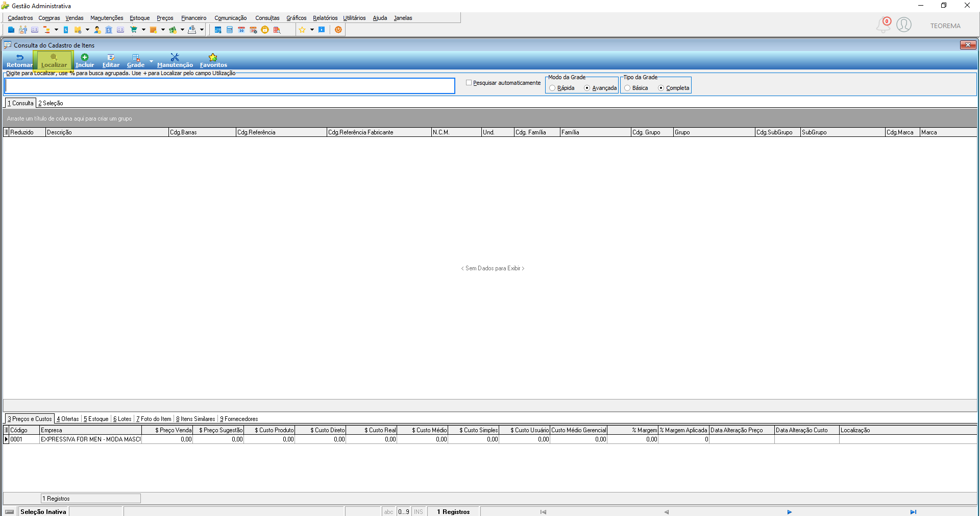Switch to the 4 Ofertas tab

coord(68,419)
